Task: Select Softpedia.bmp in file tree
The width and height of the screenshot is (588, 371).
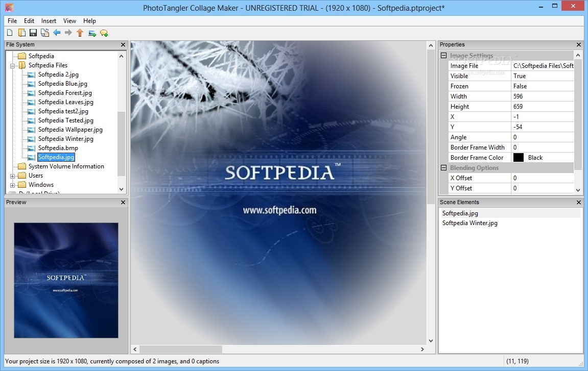Action: click(x=58, y=148)
